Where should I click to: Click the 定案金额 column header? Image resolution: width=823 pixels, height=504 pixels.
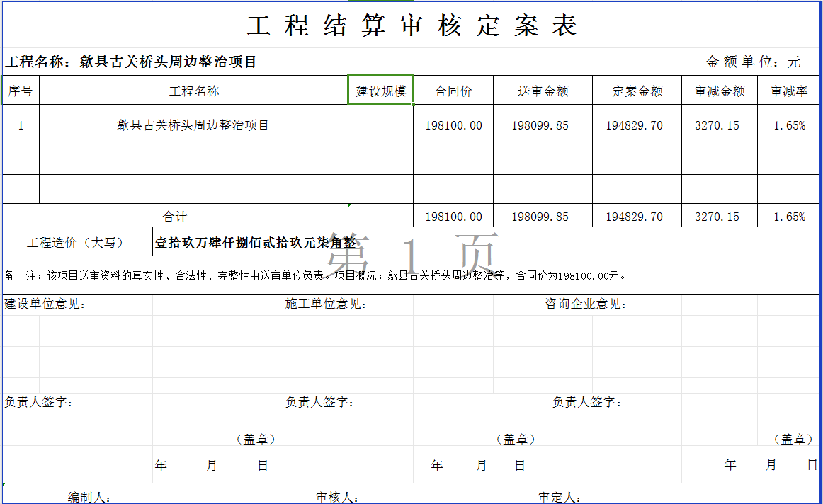pyautogui.click(x=637, y=91)
